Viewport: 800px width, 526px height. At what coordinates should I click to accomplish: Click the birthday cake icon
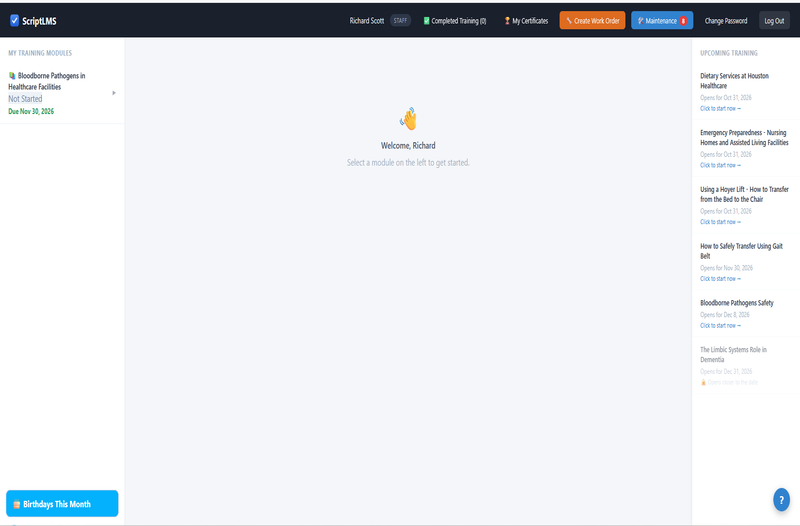click(x=16, y=504)
